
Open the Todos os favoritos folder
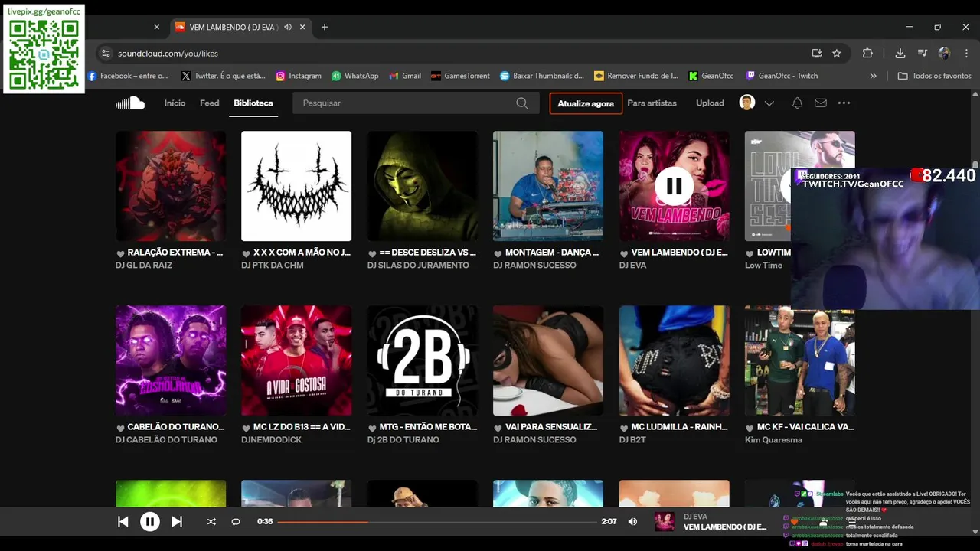[935, 76]
